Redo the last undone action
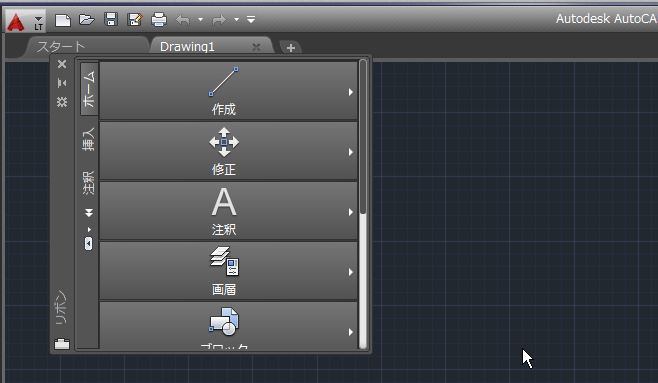Viewport: 658px width, 383px height. 219,20
